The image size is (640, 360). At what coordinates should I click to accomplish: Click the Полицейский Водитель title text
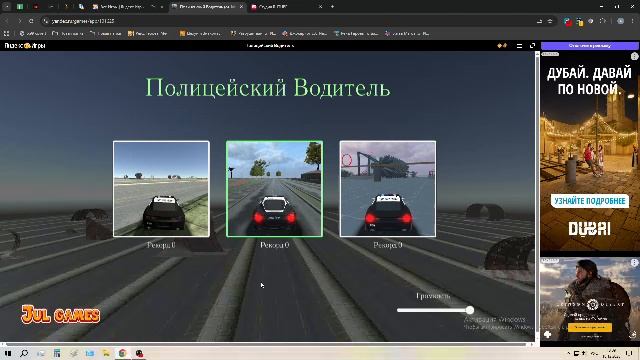click(x=268, y=87)
